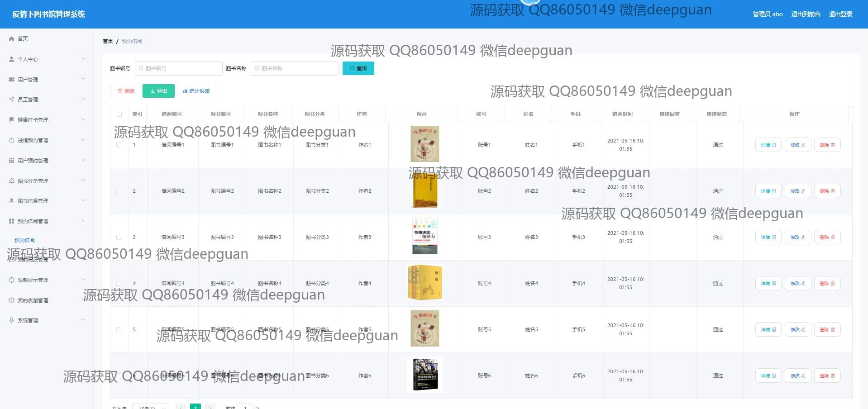Screen dimensions: 868x409
Task: Click the microphone icon next to 系统管理
Action: [12, 320]
